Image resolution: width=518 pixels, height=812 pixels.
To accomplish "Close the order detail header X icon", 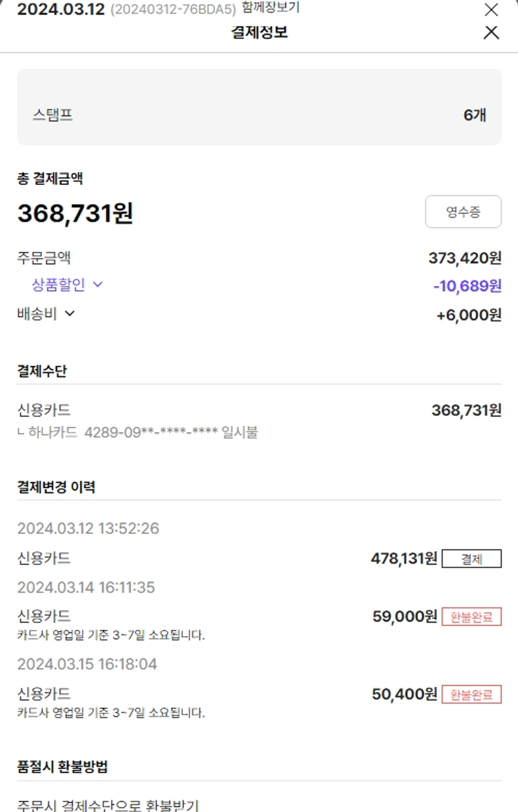I will (x=491, y=10).
